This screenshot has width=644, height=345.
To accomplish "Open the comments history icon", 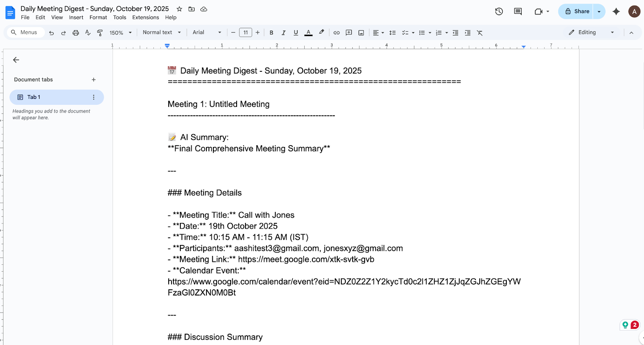I will click(518, 11).
